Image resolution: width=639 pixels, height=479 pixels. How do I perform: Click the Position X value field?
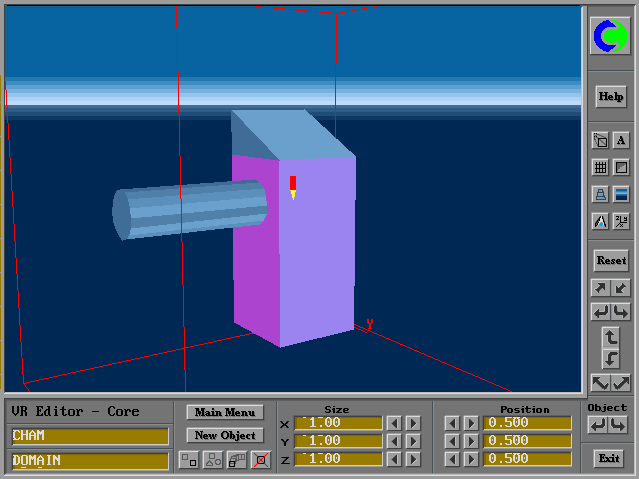click(527, 423)
